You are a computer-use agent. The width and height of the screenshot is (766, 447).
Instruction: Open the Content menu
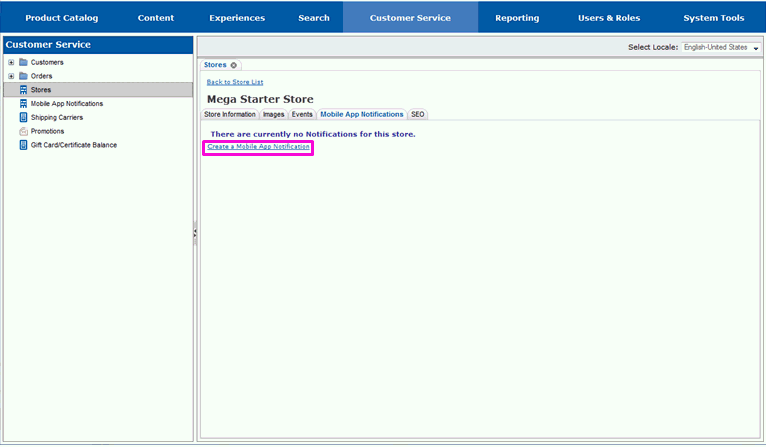click(x=156, y=18)
